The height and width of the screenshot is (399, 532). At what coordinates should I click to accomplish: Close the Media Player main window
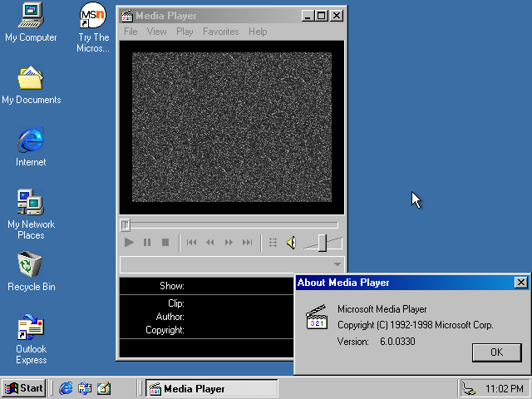(336, 16)
